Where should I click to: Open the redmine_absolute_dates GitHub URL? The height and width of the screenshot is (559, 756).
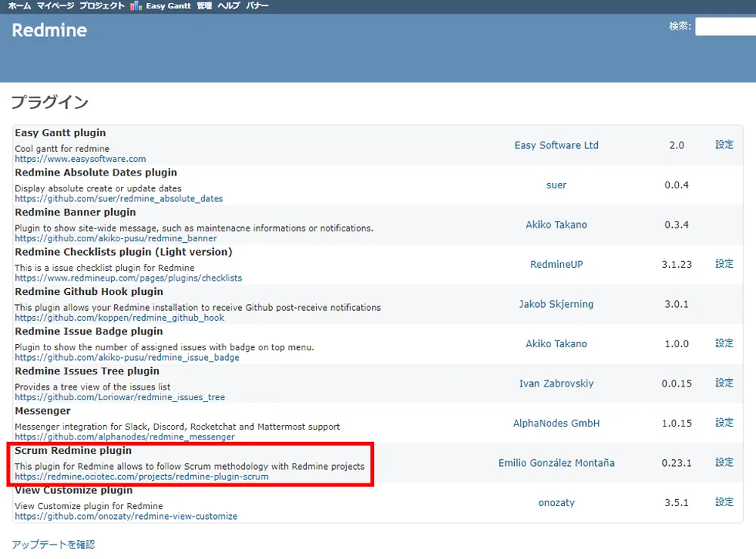click(x=119, y=198)
